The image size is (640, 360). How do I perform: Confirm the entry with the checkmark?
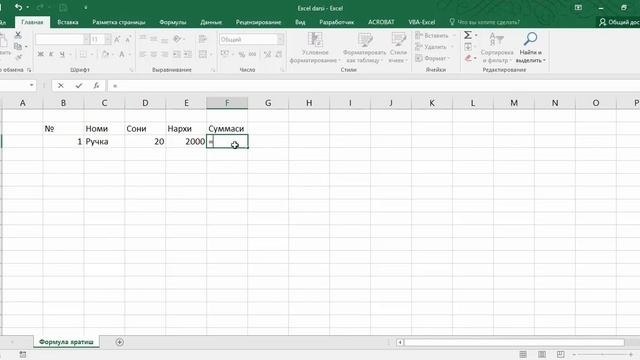tap(78, 85)
